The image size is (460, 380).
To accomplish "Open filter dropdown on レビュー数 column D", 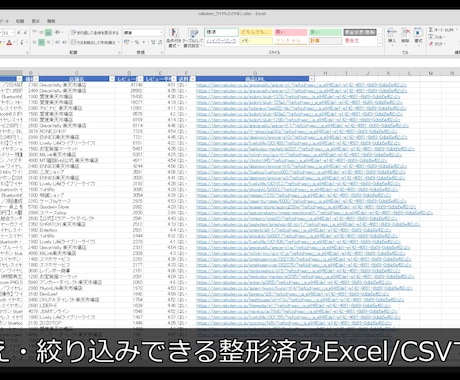I will pos(140,79).
